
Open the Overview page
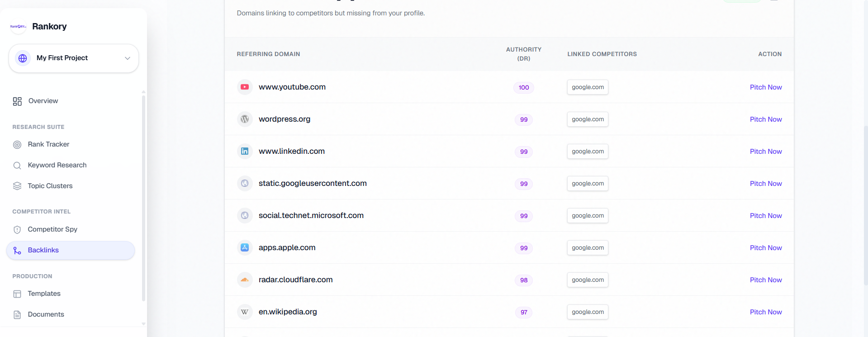point(43,101)
